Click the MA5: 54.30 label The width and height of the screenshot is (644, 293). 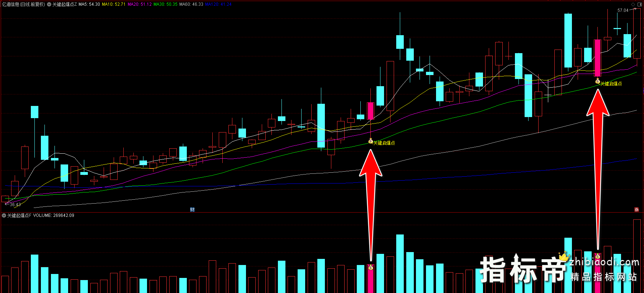(89, 4)
